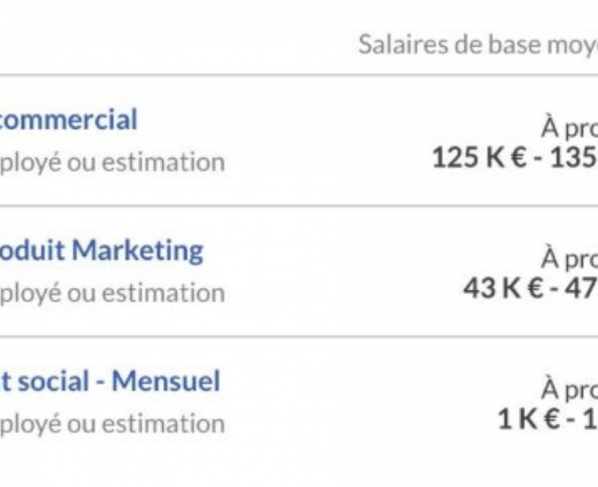Image resolution: width=598 pixels, height=487 pixels.
Task: Click the word social in third row
Action: tap(54, 381)
